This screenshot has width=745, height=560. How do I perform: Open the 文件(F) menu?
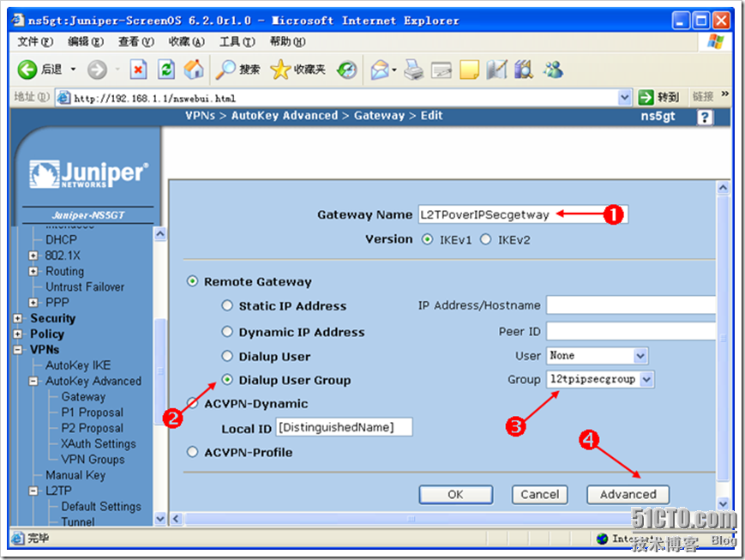(x=35, y=42)
